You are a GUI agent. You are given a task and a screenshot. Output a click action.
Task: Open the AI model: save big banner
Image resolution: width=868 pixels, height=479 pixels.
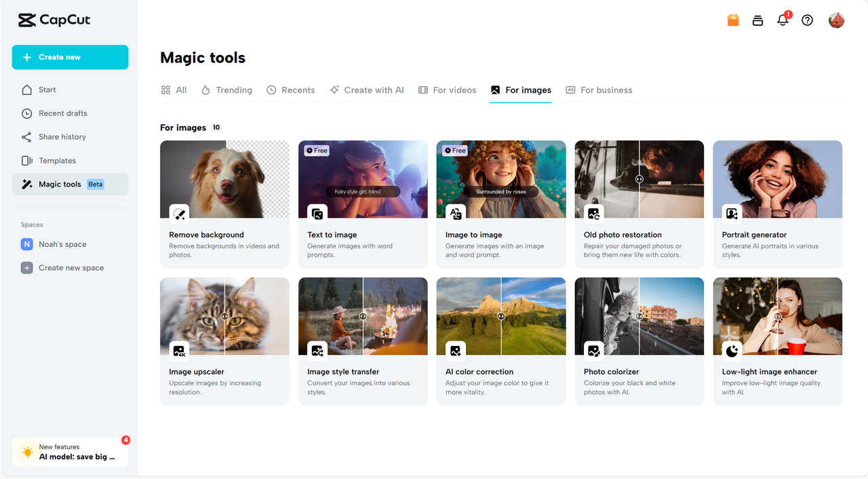click(70, 452)
